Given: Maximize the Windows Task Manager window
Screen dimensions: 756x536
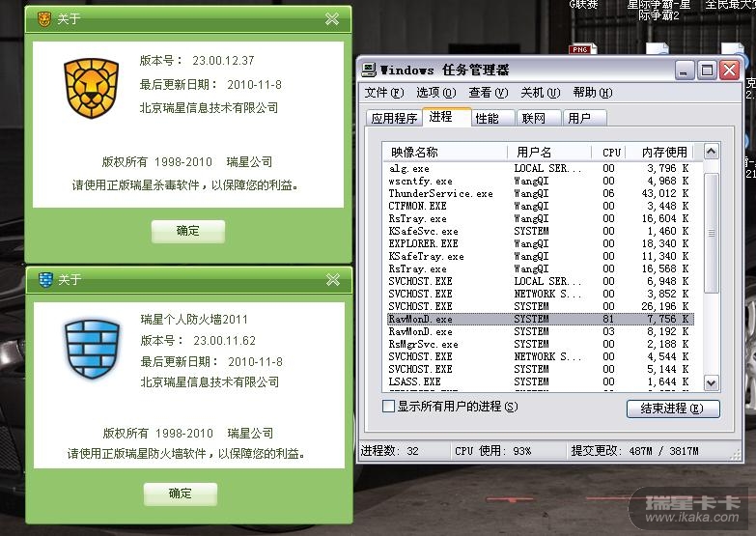Looking at the screenshot, I should pos(707,71).
